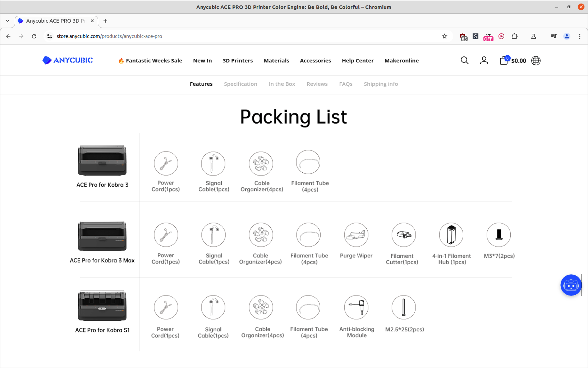Open the Chromium profile avatar
The image size is (588, 368).
tap(567, 36)
